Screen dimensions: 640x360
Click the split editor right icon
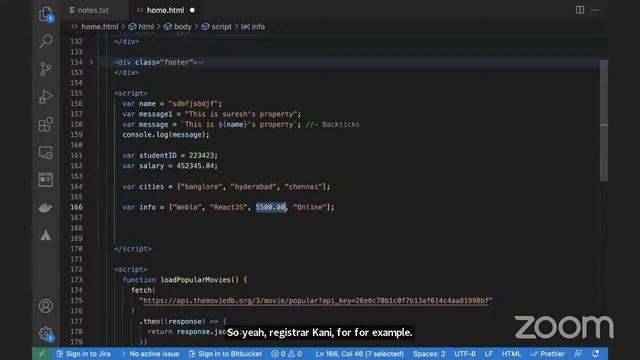tap(580, 10)
